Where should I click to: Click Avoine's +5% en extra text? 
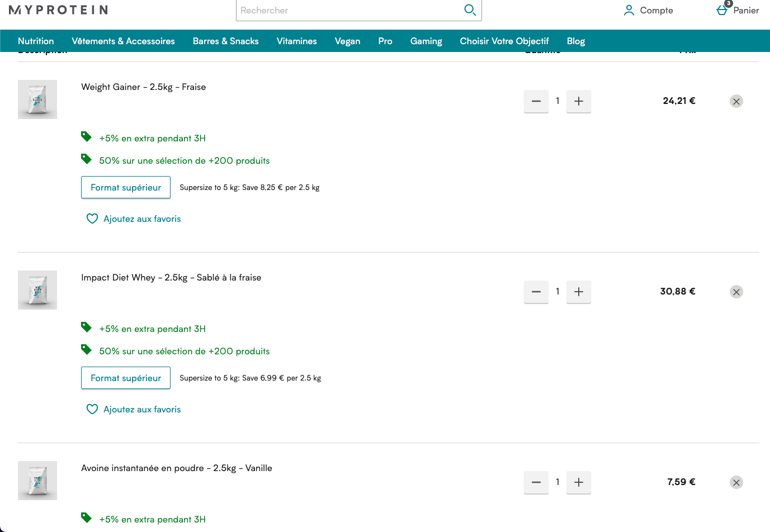153,519
